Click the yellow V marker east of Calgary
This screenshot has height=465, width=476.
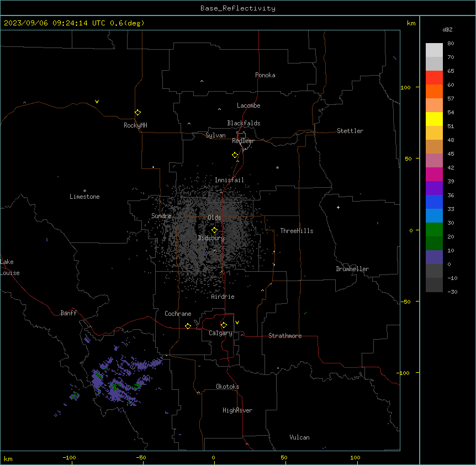tap(237, 323)
